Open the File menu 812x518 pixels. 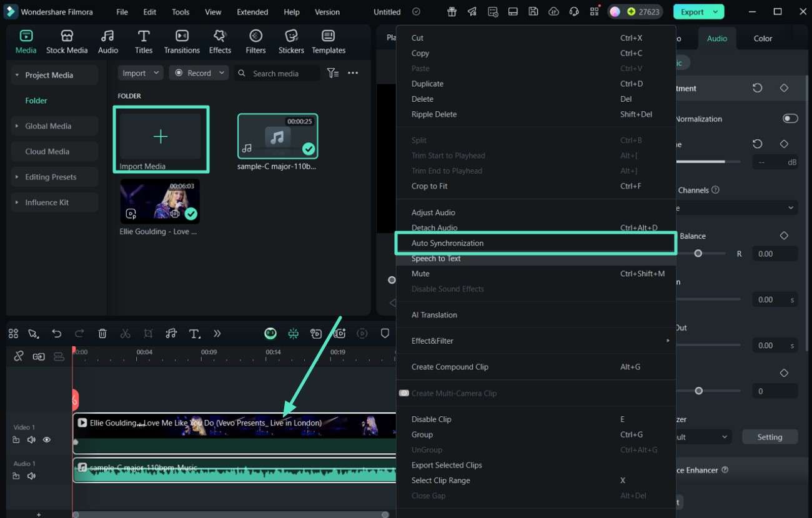click(x=122, y=12)
